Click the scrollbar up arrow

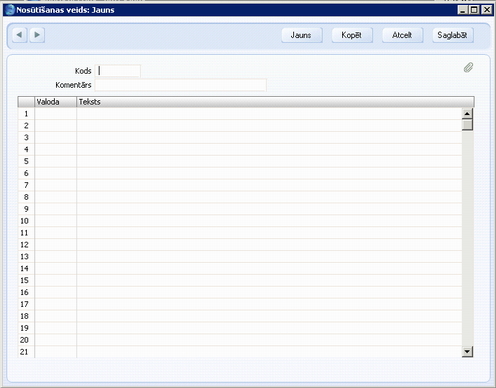[467, 114]
